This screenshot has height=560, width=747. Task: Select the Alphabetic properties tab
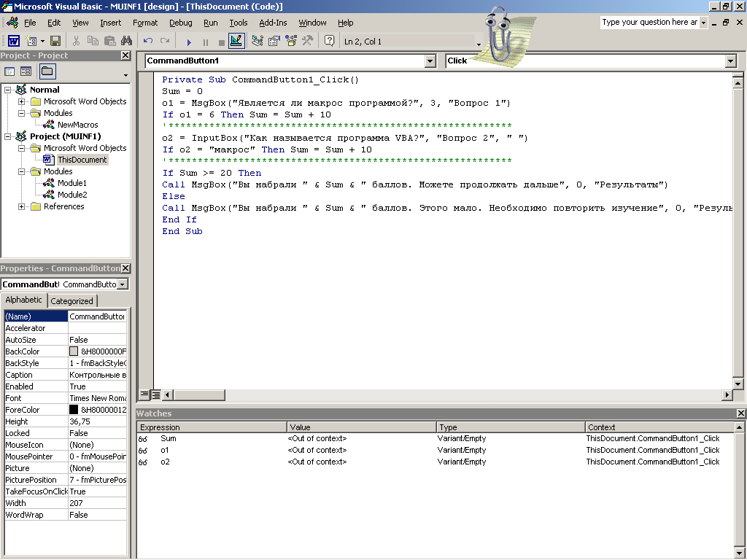(x=23, y=300)
